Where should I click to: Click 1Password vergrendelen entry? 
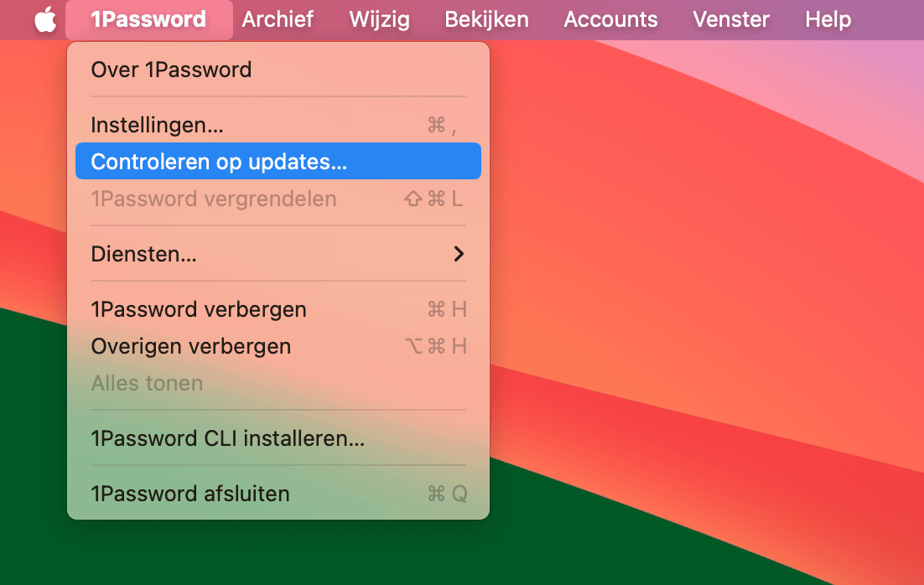278,199
